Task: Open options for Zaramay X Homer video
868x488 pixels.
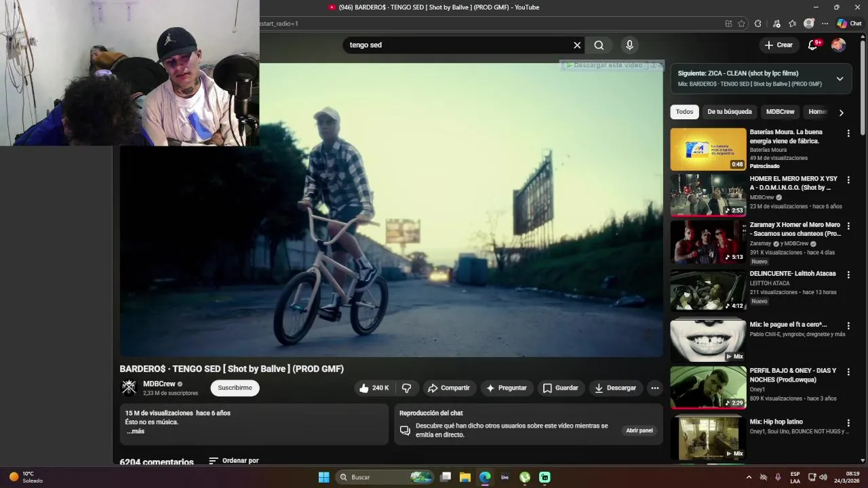Action: [x=848, y=226]
